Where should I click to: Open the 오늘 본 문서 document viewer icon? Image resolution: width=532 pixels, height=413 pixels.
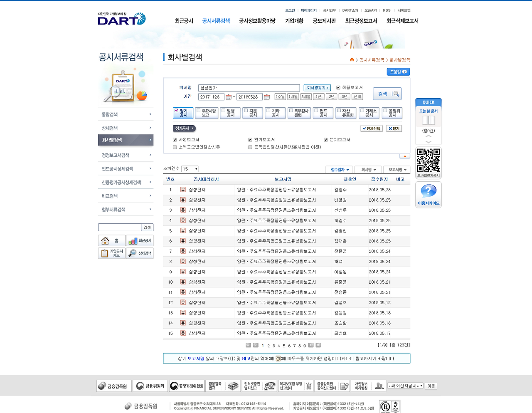(428, 120)
